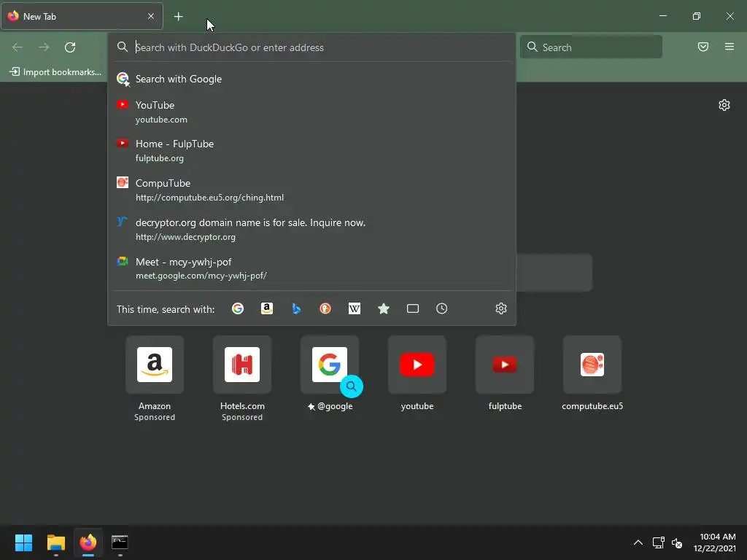Open search settings gear in dropdown
Viewport: 747px width, 560px height.
pyautogui.click(x=500, y=308)
